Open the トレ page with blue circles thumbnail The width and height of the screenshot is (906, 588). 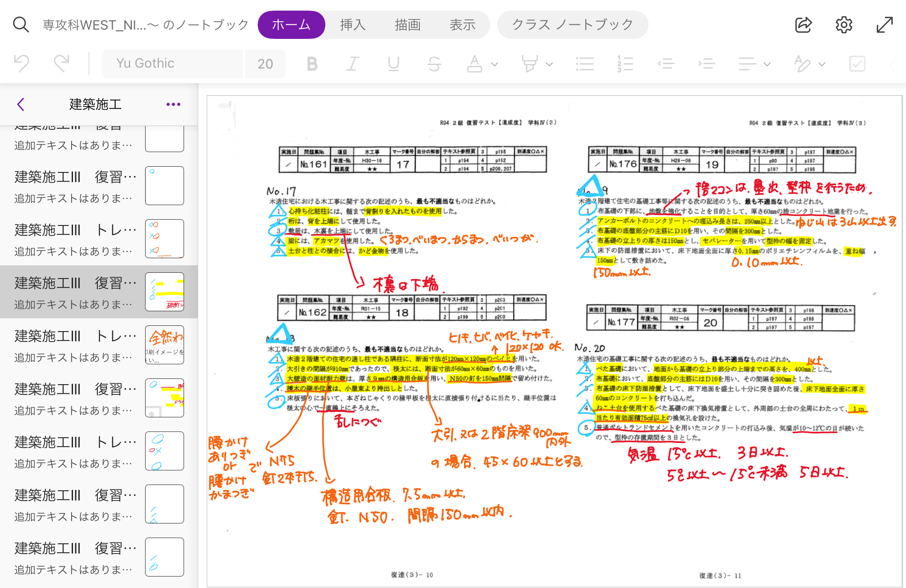point(165,451)
